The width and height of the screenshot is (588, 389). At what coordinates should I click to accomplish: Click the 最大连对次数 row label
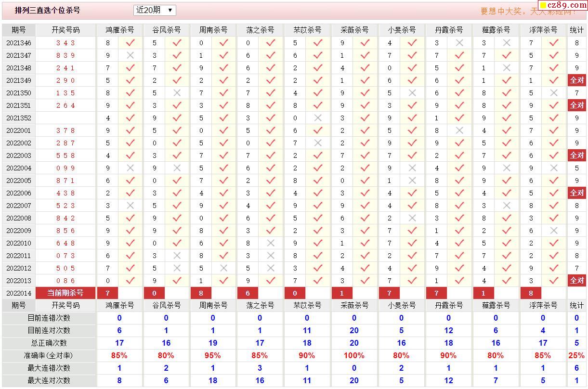coord(49,380)
